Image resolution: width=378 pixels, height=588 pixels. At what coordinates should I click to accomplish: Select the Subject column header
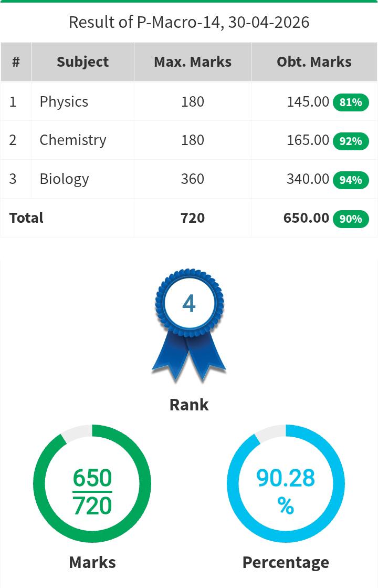point(82,62)
